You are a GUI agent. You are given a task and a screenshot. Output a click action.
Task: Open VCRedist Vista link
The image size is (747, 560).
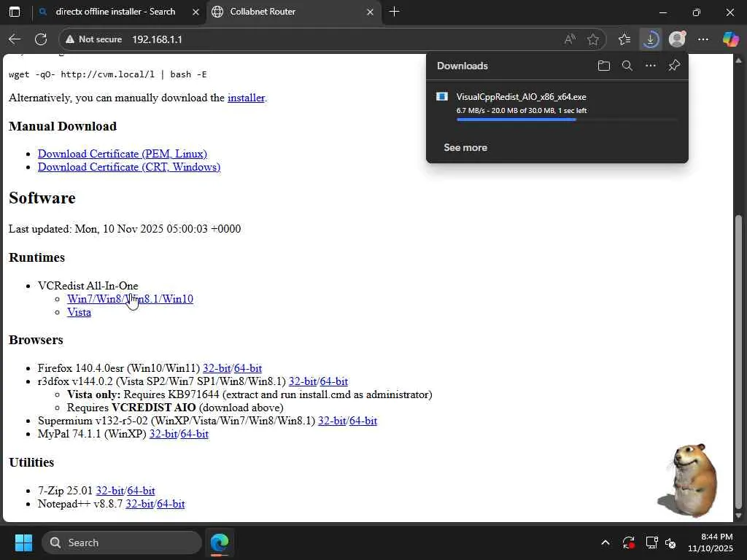[79, 312]
